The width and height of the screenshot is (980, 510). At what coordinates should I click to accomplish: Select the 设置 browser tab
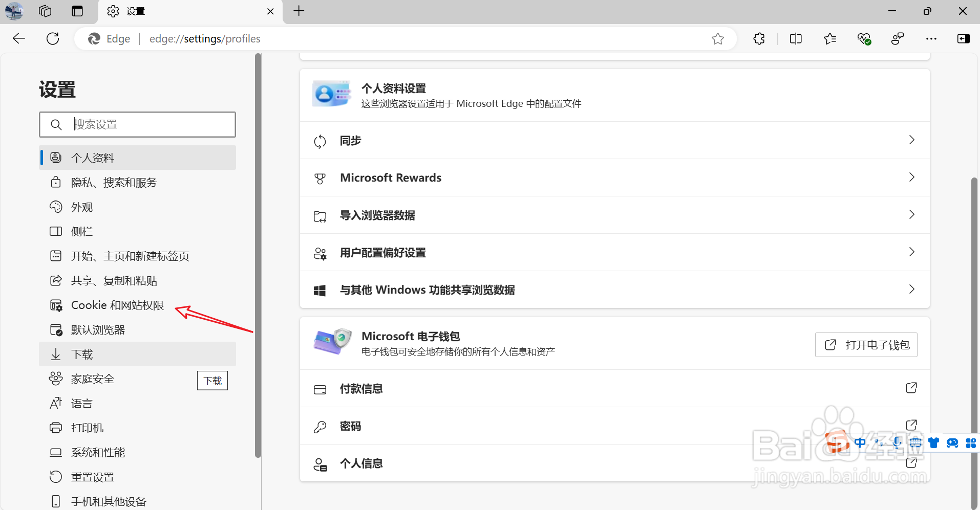click(189, 11)
